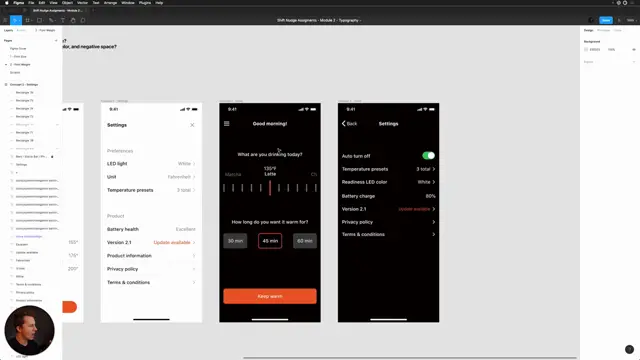
Task: Select the 'Bars / Status Bar' layer
Action: [x=31, y=157]
